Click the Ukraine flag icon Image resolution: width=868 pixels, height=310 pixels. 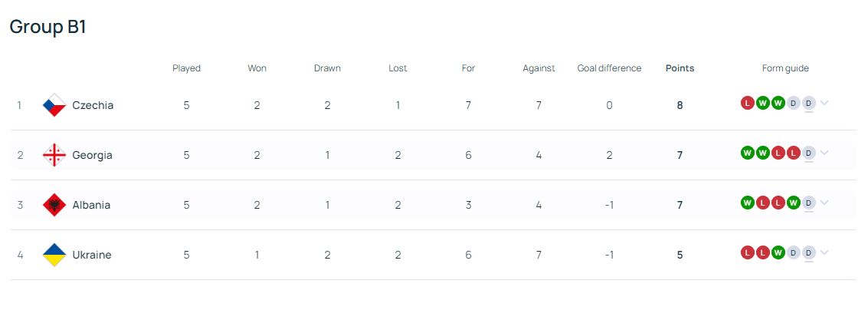(x=54, y=255)
